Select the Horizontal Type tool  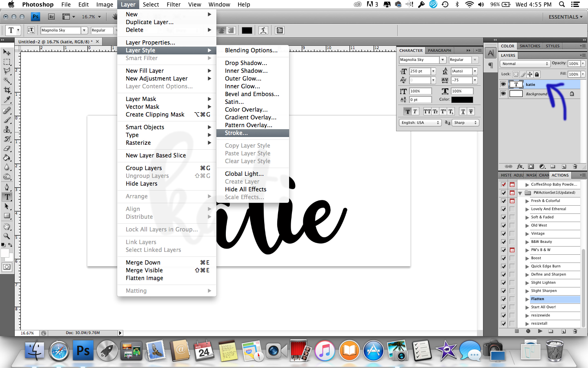[x=7, y=197]
